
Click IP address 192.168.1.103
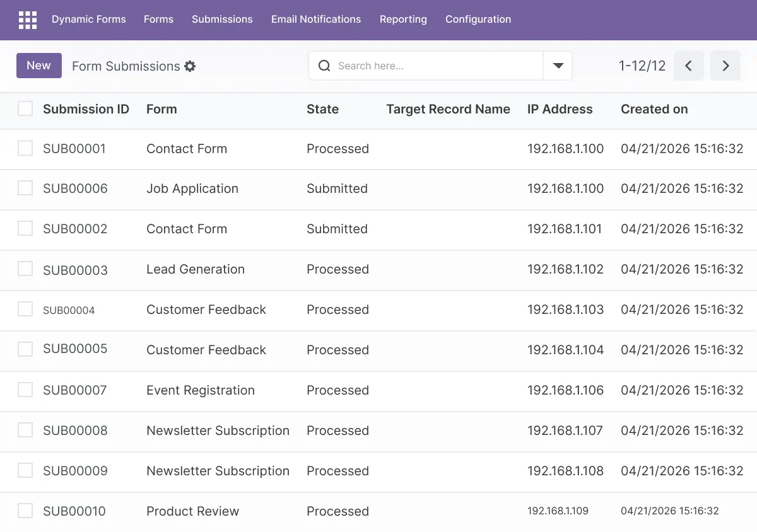565,309
